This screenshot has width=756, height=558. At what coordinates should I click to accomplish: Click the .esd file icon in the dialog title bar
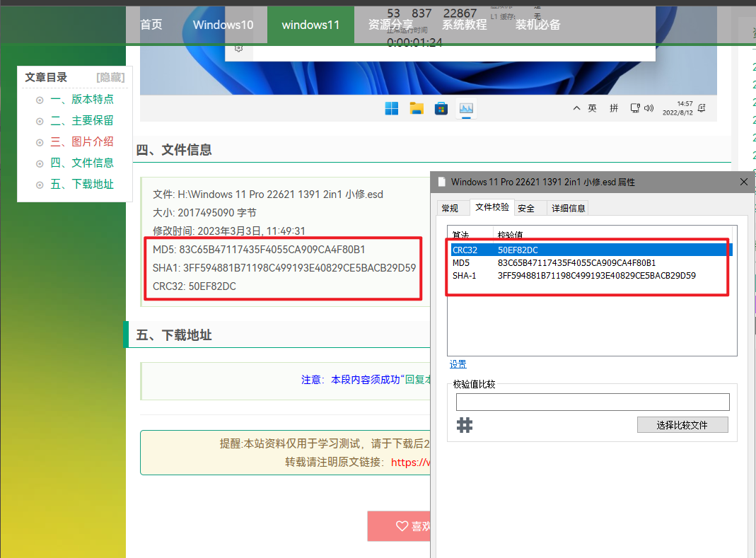tap(442, 182)
